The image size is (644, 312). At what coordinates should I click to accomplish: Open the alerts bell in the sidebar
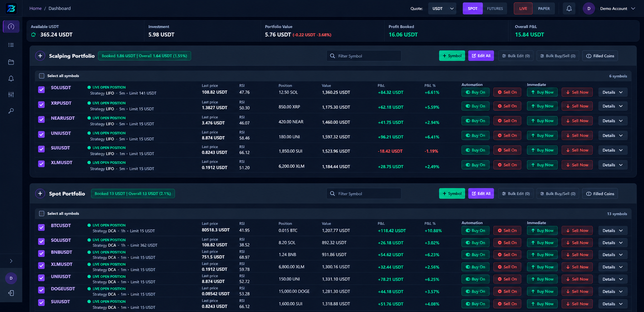click(x=11, y=79)
